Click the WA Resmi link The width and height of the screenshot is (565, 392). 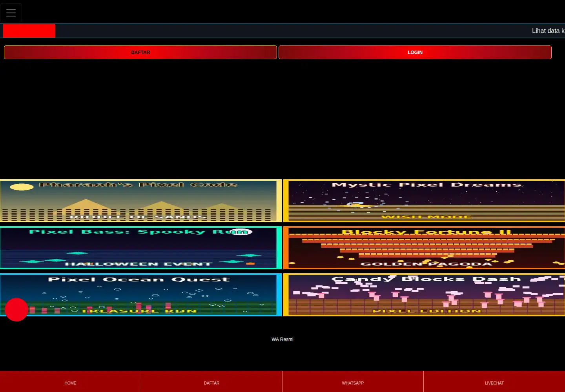[x=282, y=339]
